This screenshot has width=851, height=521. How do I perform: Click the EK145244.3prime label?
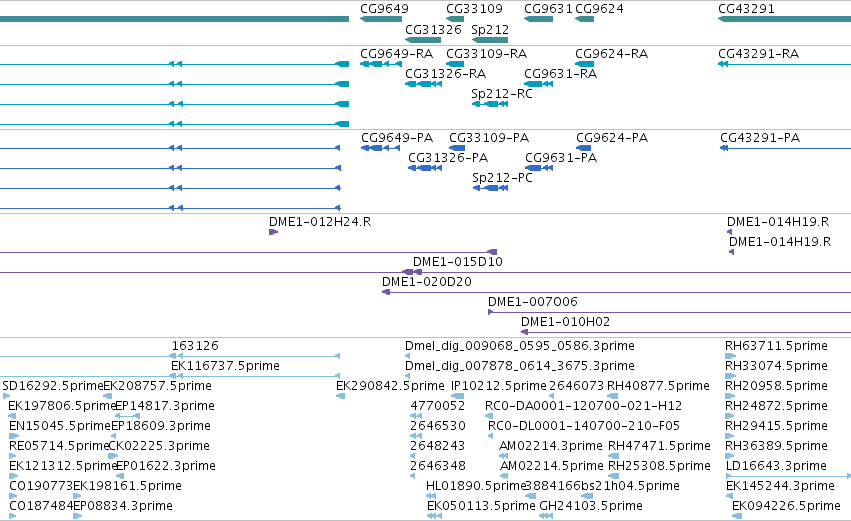tap(780, 486)
